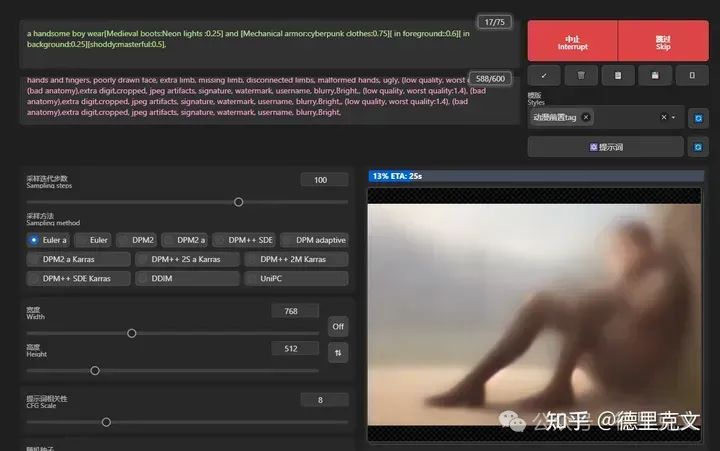720x451 pixels.
Task: Remove the 动漫前置tag style chip
Action: pos(586,117)
